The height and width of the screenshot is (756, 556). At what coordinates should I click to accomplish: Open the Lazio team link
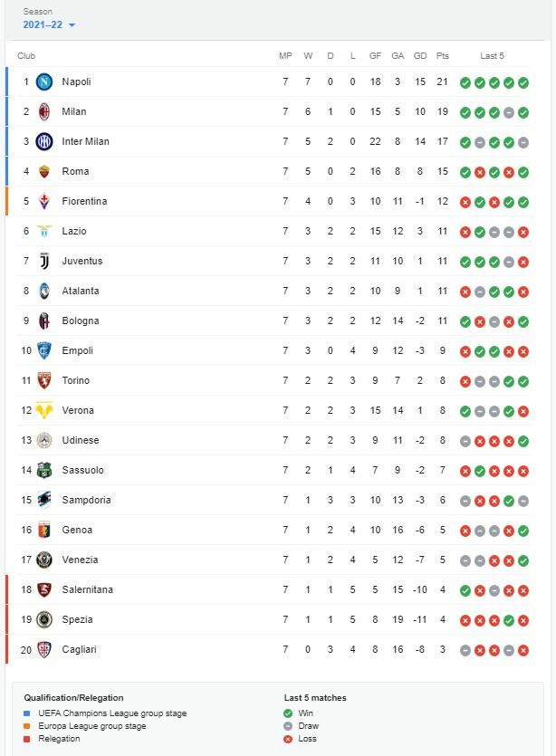74,232
